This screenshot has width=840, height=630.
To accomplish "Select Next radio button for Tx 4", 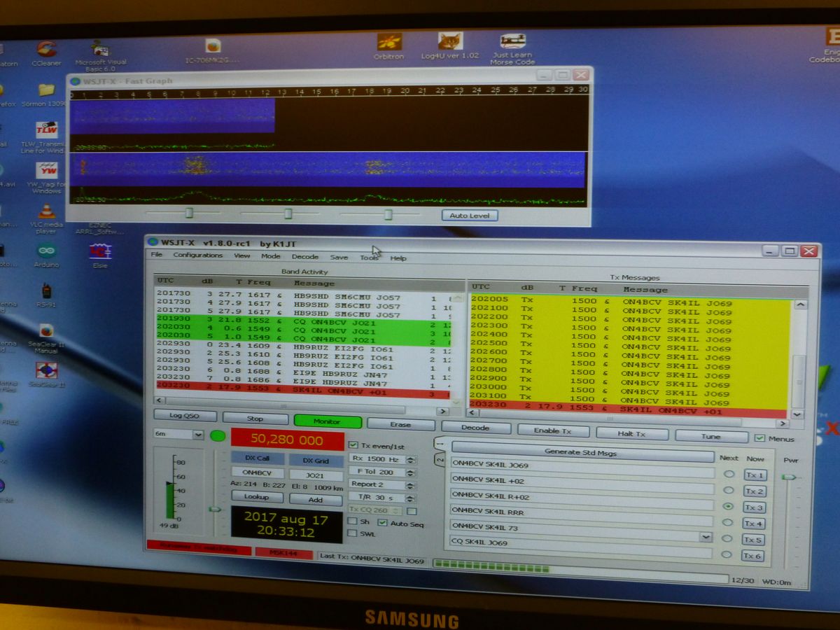I will pyautogui.click(x=729, y=522).
